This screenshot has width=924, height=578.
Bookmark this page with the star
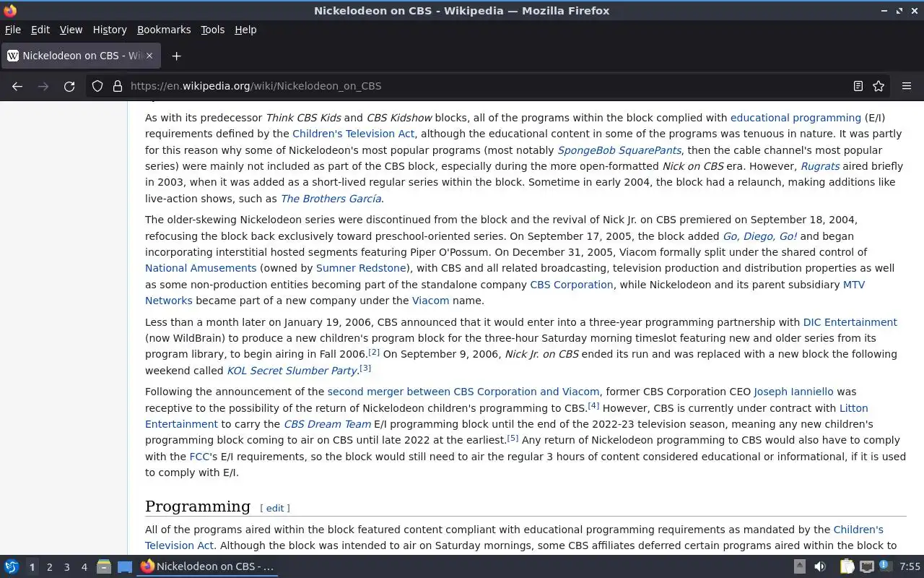[x=879, y=86]
